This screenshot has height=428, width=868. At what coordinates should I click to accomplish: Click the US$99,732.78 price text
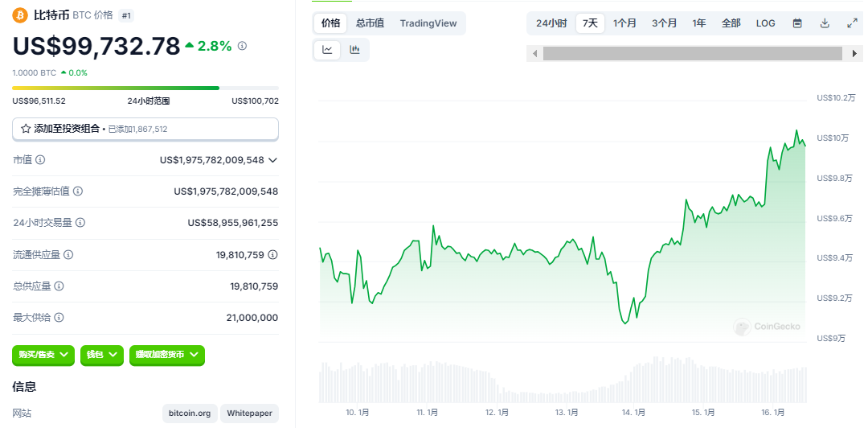pos(96,46)
